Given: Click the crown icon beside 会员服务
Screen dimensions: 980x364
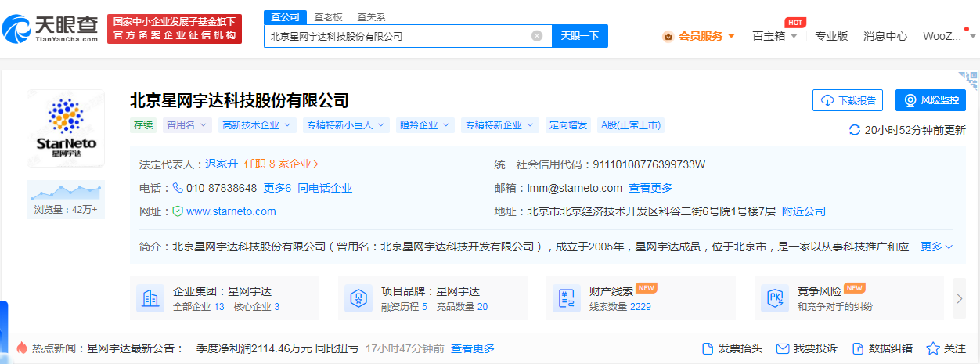Looking at the screenshot, I should (668, 36).
